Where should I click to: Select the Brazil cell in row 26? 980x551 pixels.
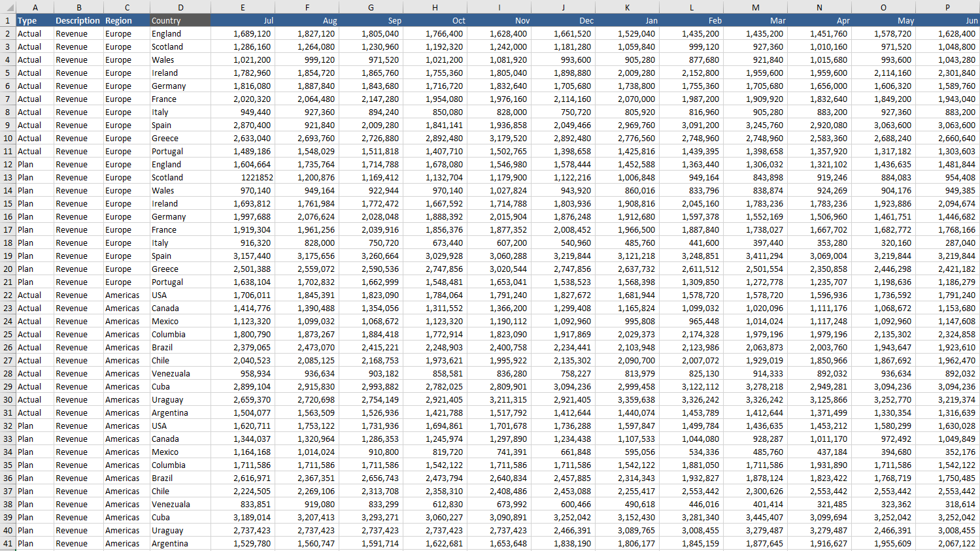click(x=180, y=347)
